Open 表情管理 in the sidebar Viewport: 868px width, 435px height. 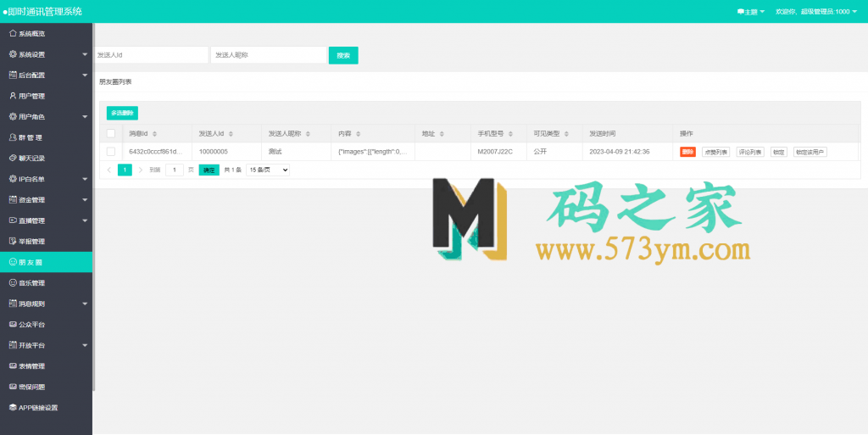[46, 365]
